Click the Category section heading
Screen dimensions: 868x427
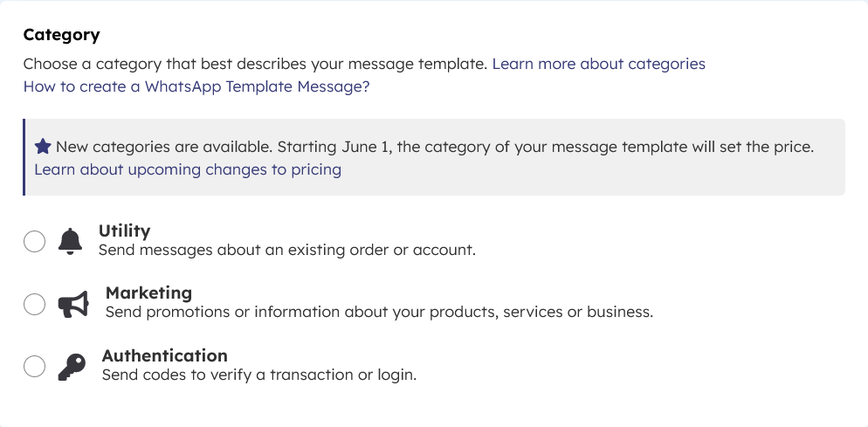point(61,35)
